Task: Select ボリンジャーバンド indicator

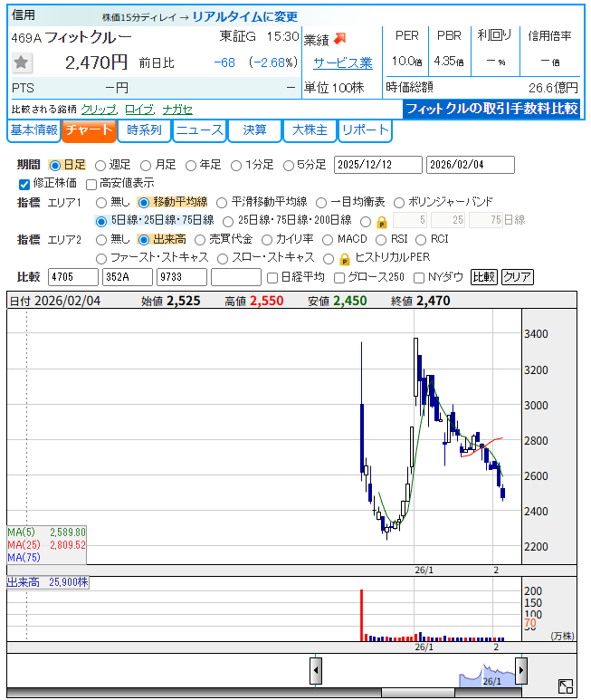Action: pos(399,203)
